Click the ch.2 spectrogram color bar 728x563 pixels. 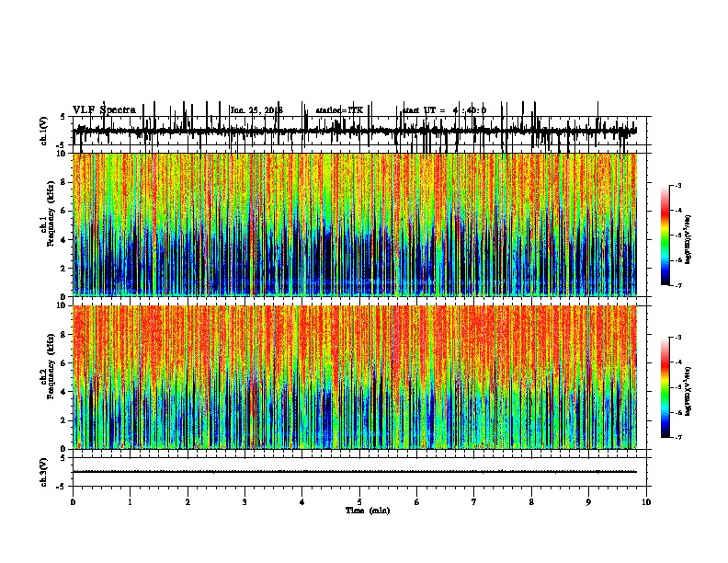(665, 387)
